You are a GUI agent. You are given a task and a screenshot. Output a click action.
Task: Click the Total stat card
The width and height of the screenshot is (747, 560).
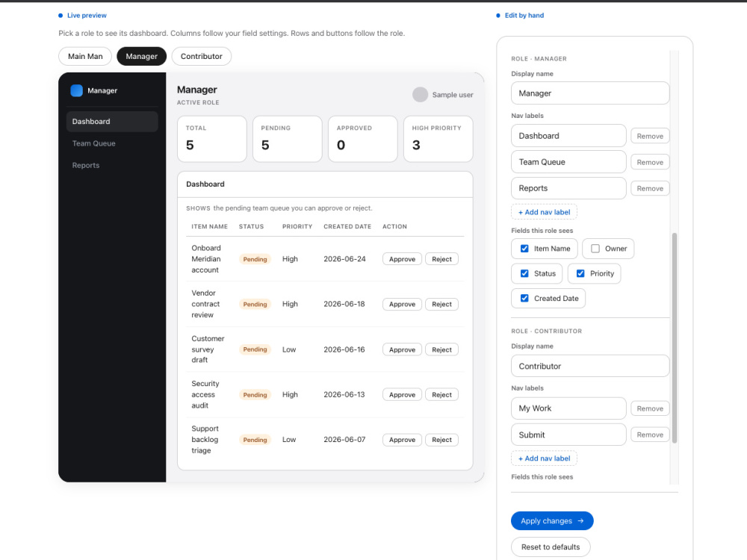[x=212, y=139]
